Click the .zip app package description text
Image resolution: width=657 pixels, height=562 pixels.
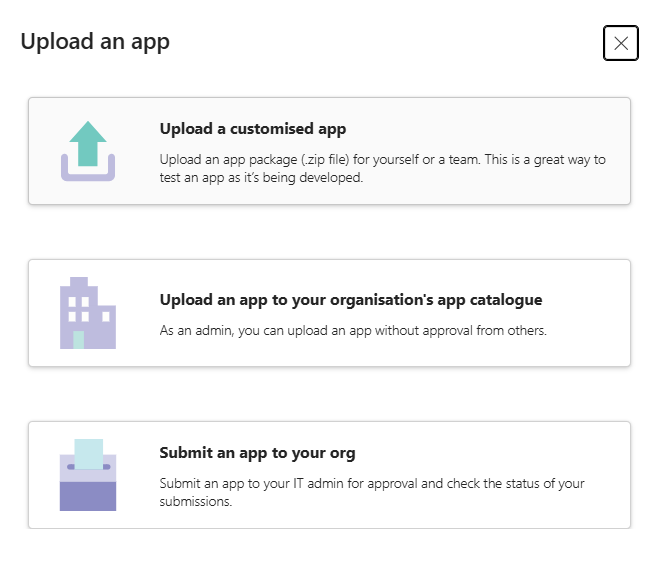[382, 168]
